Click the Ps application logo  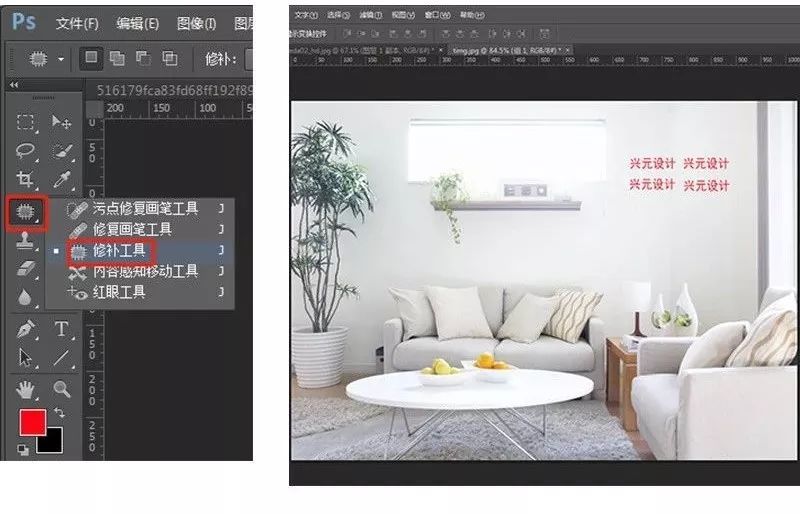pos(23,21)
